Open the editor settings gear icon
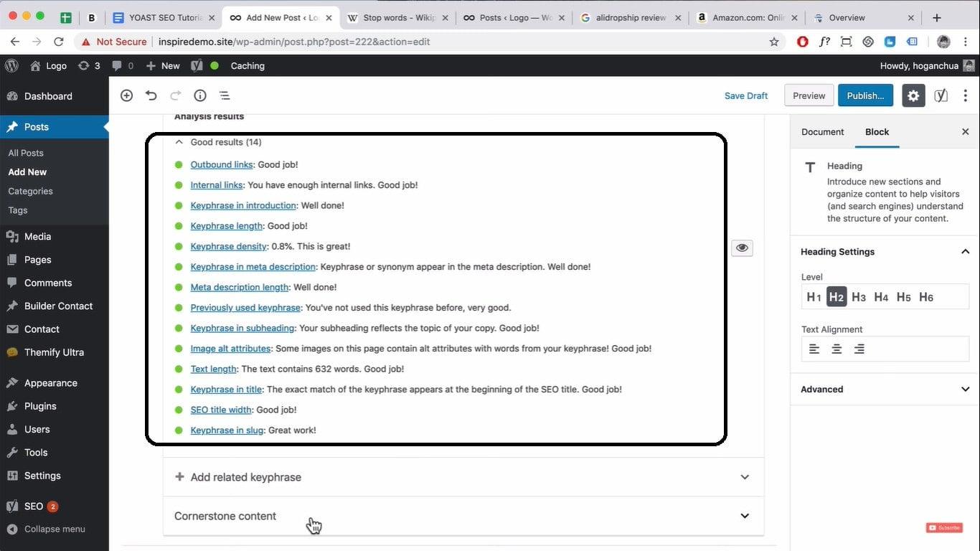 (913, 95)
